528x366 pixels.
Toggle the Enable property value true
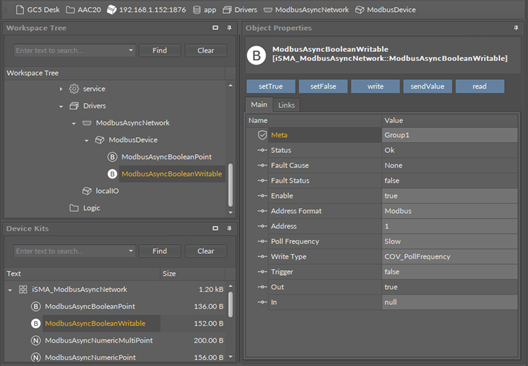click(450, 196)
